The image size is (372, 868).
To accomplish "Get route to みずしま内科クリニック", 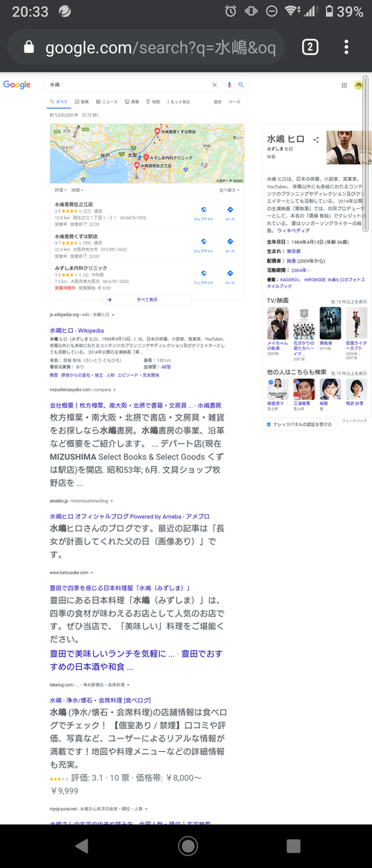I will [231, 277].
